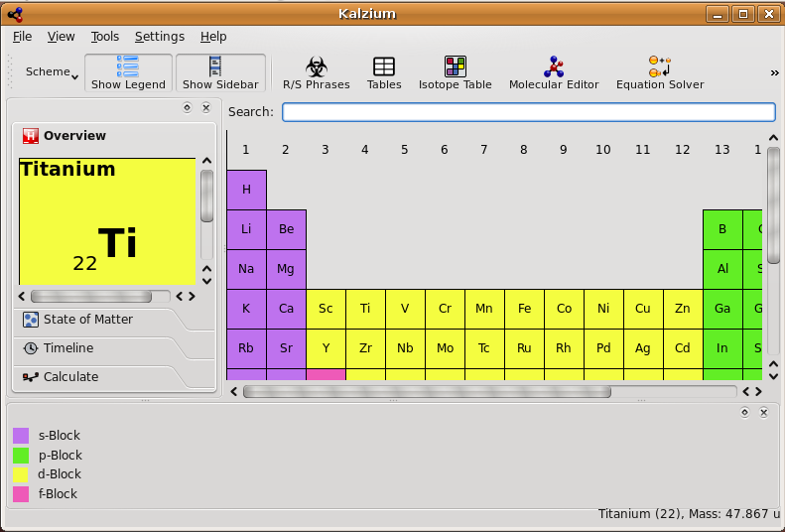Float the sidebar panel
This screenshot has width=785, height=532.
click(x=188, y=107)
